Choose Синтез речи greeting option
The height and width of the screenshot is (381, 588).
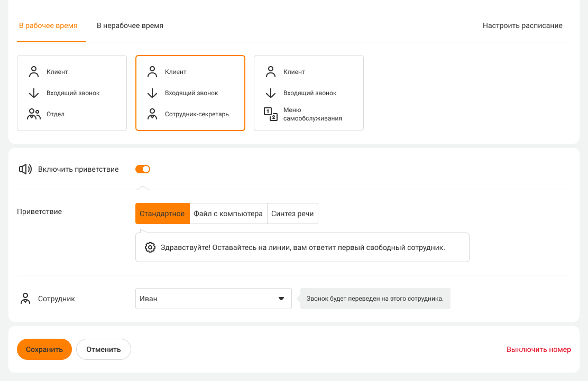292,214
